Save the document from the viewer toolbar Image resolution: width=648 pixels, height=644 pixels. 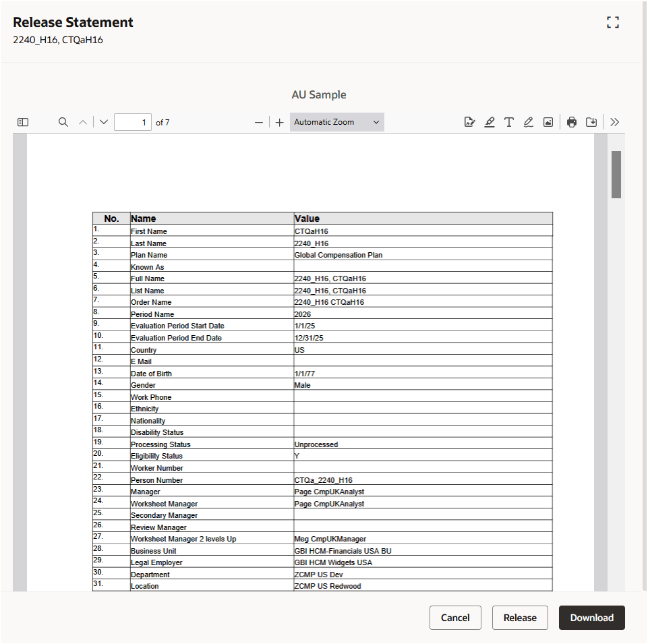(x=592, y=122)
